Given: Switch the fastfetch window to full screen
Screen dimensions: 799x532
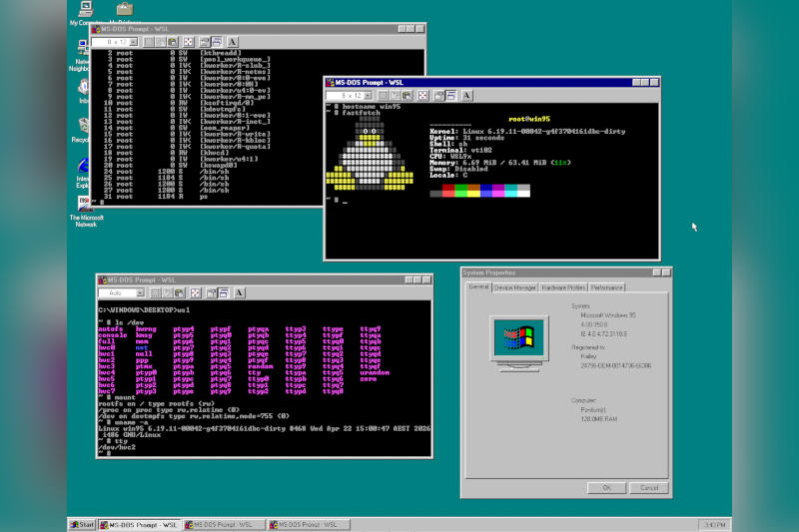Looking at the screenshot, I should click(x=423, y=94).
